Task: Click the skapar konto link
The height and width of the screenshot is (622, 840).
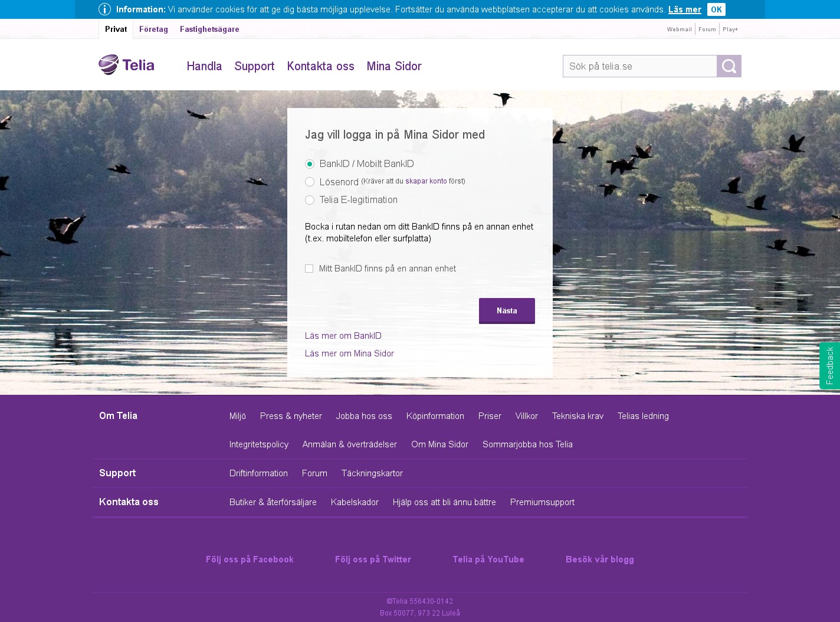Action: point(426,181)
